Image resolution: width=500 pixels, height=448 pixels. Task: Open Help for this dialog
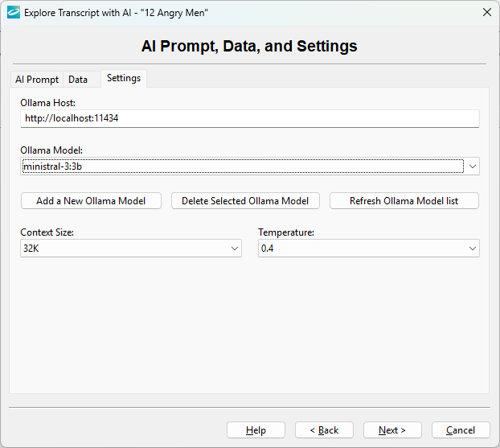point(256,430)
